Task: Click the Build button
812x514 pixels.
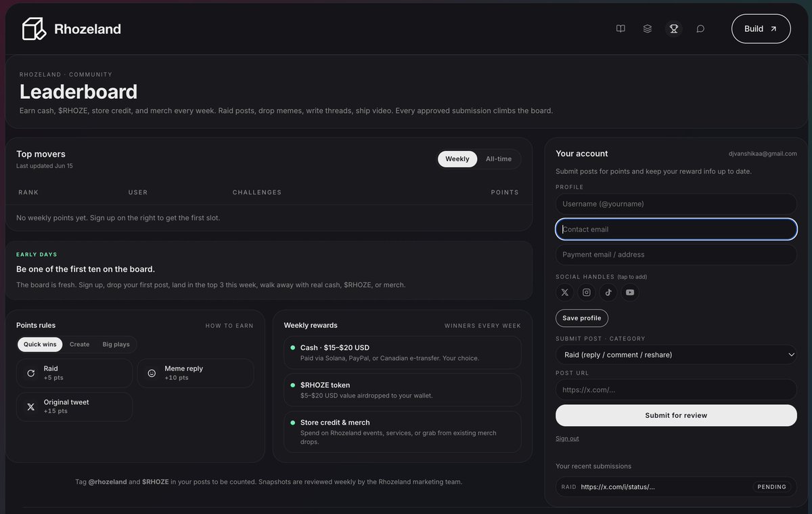Action: tap(761, 28)
